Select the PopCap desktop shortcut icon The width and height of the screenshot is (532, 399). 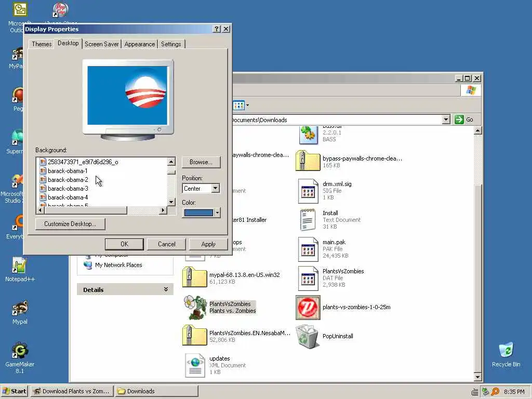(60, 9)
